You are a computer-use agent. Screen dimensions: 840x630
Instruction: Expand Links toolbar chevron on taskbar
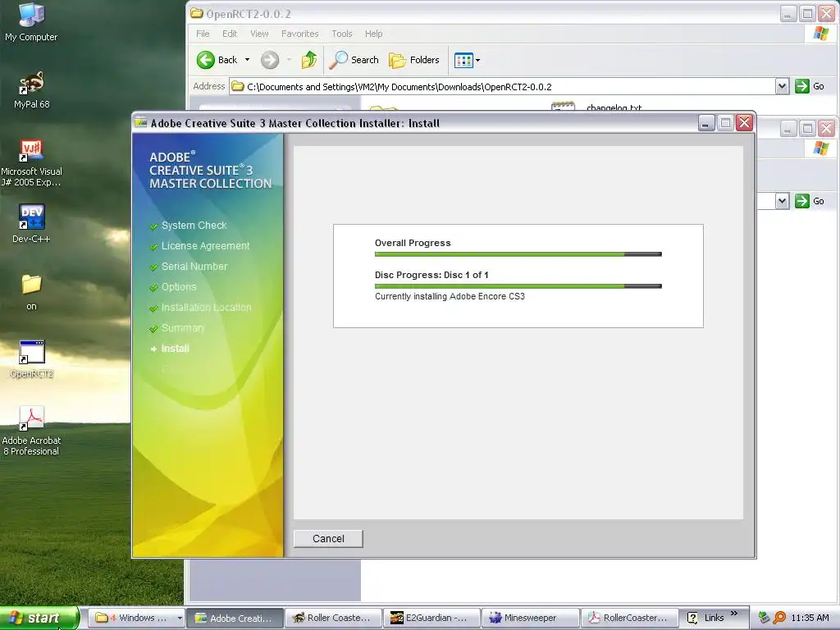(x=734, y=614)
